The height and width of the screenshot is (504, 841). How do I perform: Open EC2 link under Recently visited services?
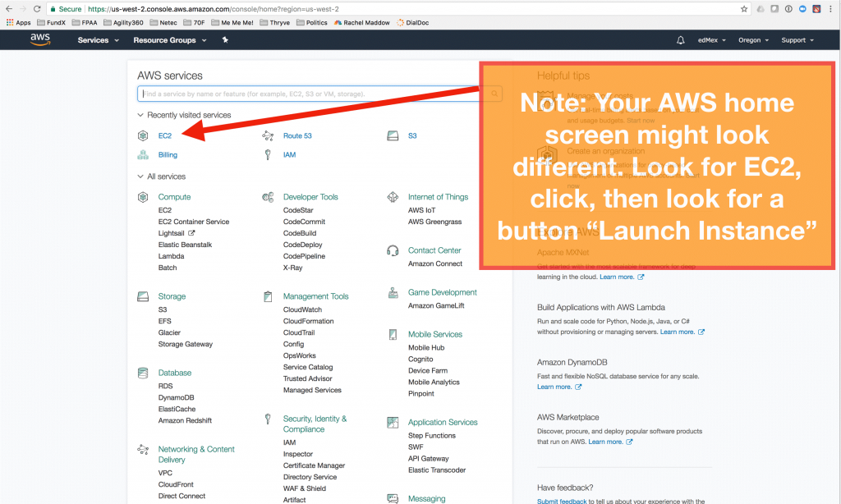click(x=164, y=135)
